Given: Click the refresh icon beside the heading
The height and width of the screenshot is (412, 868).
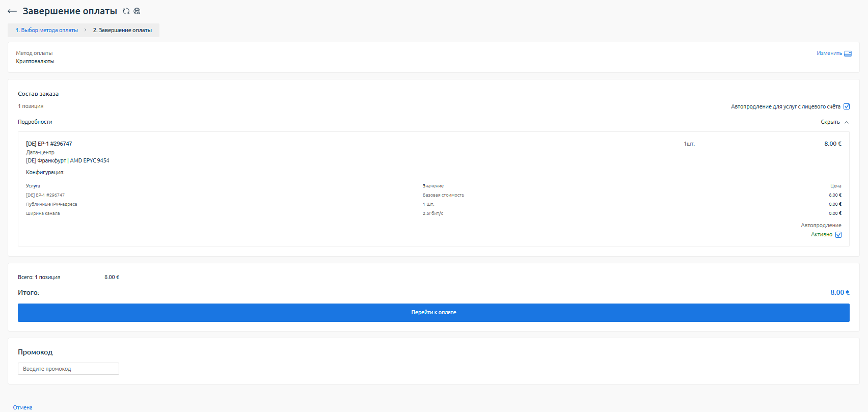Looking at the screenshot, I should (126, 11).
